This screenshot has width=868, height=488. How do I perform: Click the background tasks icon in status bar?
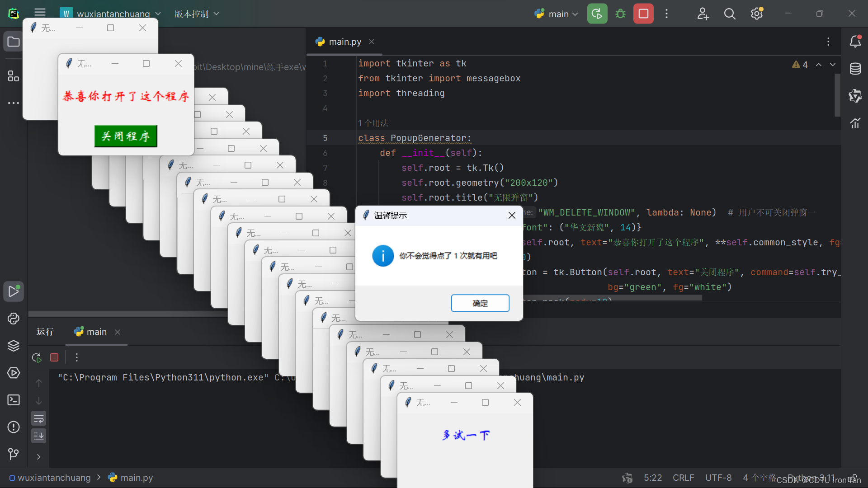[627, 478]
